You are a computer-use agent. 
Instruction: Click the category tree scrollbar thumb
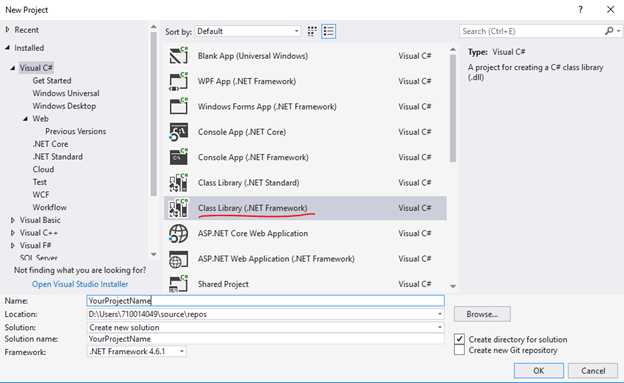tap(154, 114)
